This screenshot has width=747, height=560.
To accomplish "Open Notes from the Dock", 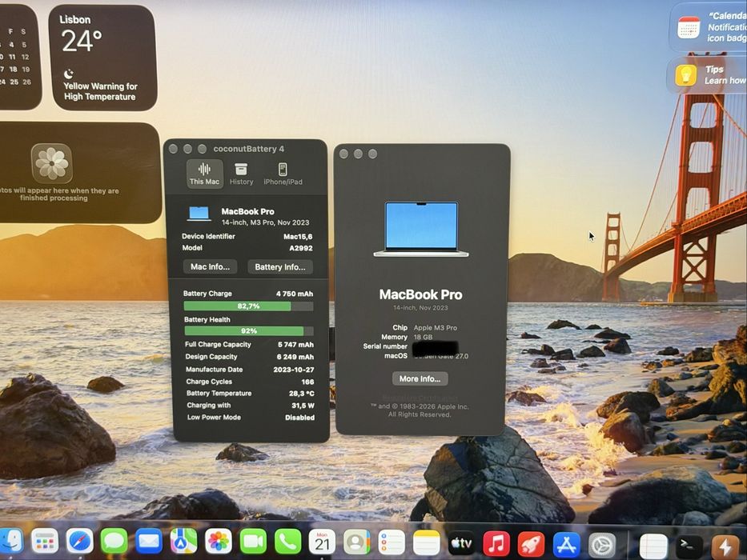I will (x=427, y=543).
